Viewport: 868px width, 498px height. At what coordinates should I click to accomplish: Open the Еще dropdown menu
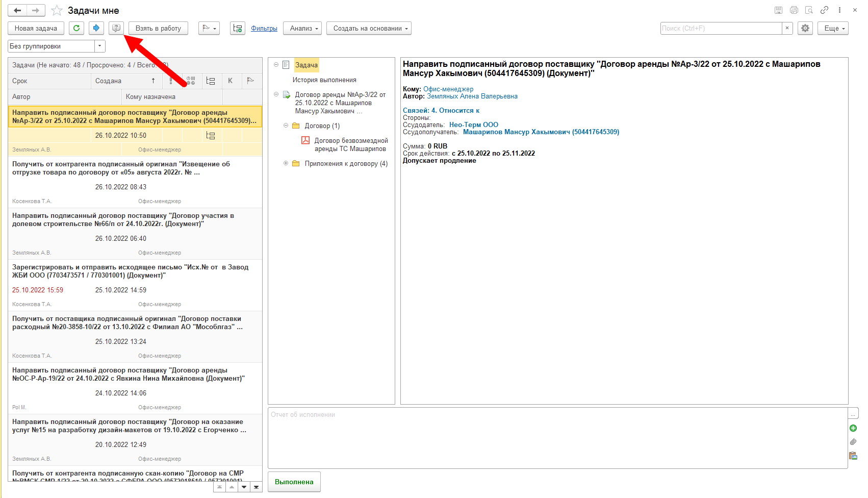(833, 28)
